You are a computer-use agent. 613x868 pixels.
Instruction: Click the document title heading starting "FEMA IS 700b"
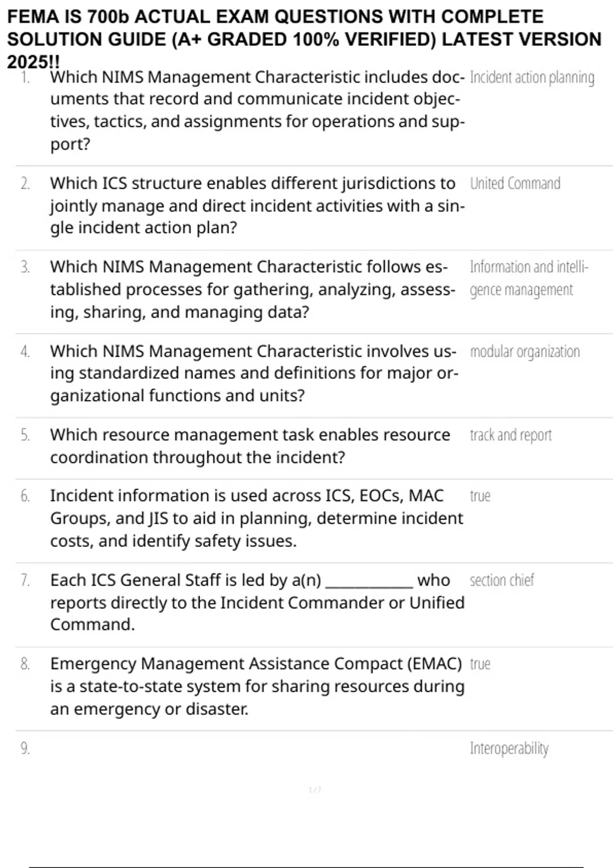coord(304,39)
